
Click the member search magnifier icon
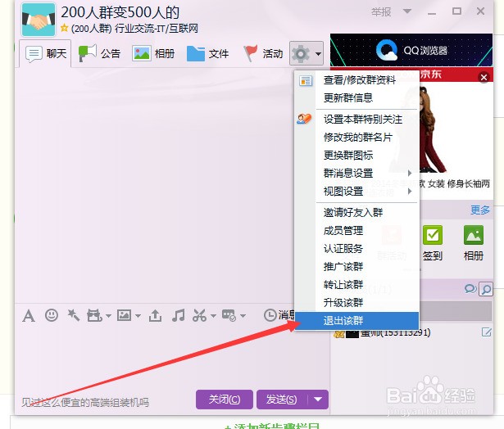(x=486, y=289)
